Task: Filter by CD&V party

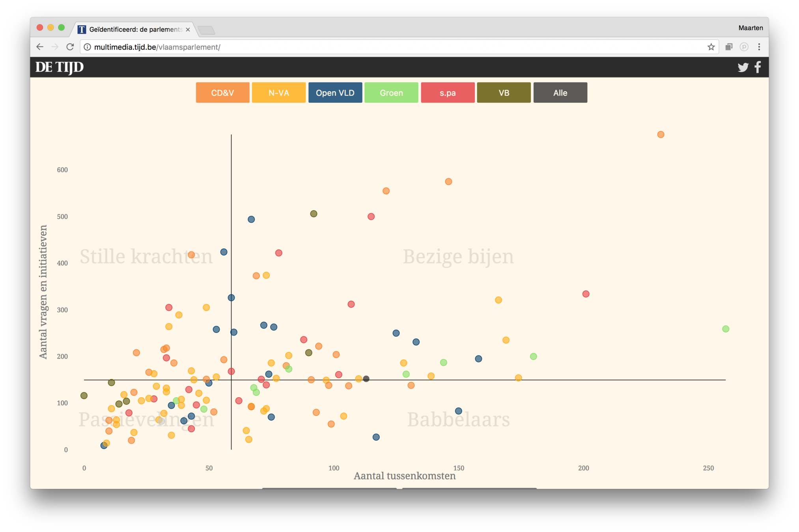Action: (222, 93)
